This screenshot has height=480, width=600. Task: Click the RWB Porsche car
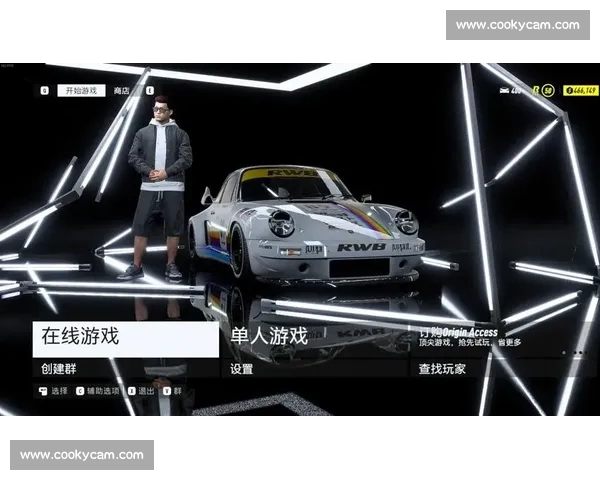[x=310, y=225]
